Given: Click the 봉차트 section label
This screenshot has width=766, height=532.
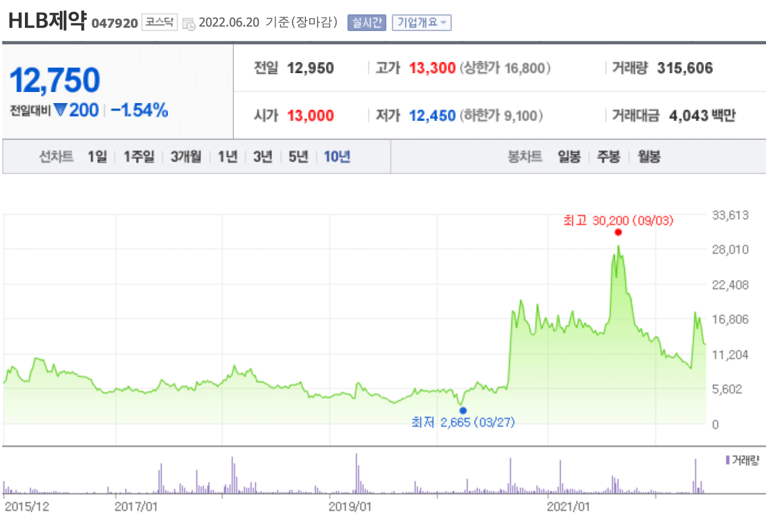Looking at the screenshot, I should coord(525,157).
